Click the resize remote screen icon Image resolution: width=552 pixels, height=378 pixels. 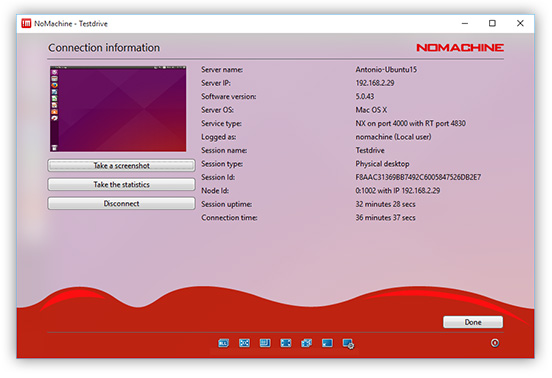point(306,343)
